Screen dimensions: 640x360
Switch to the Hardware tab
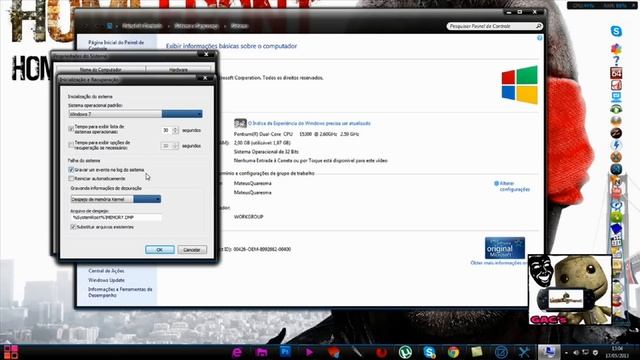[x=178, y=70]
